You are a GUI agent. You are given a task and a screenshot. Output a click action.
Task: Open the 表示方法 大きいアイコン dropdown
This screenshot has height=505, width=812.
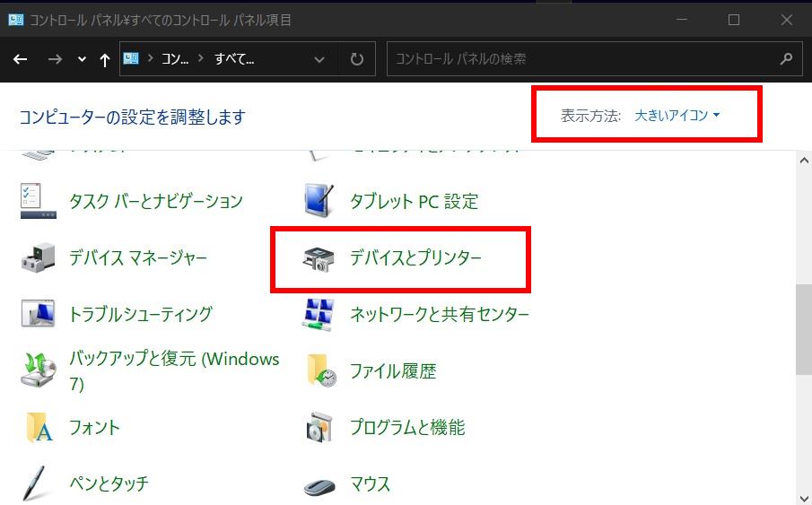[677, 115]
